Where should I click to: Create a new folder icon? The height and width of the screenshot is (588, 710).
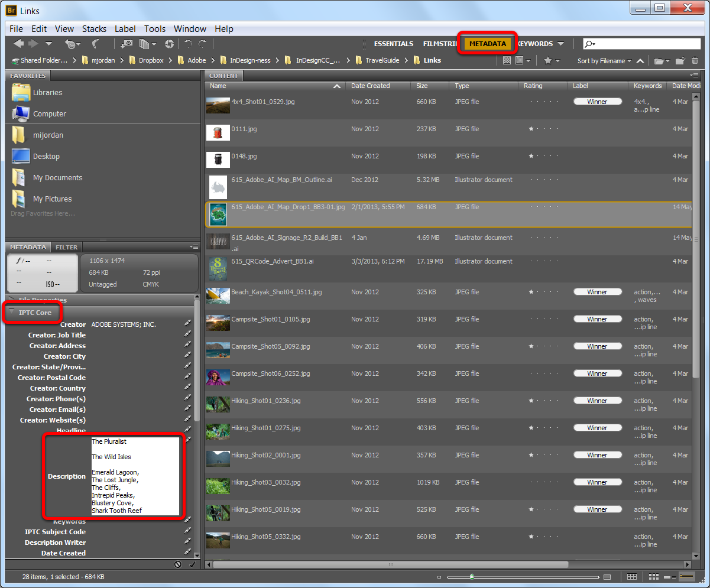click(681, 60)
